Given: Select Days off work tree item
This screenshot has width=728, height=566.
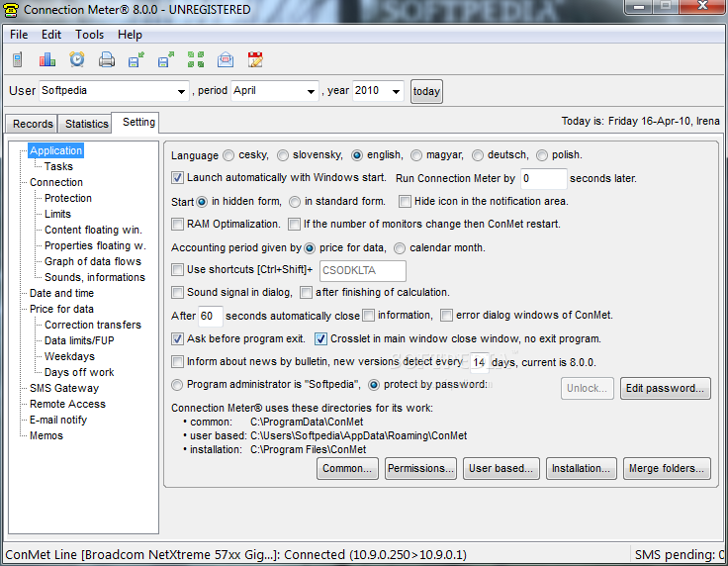Looking at the screenshot, I should pyautogui.click(x=79, y=372).
